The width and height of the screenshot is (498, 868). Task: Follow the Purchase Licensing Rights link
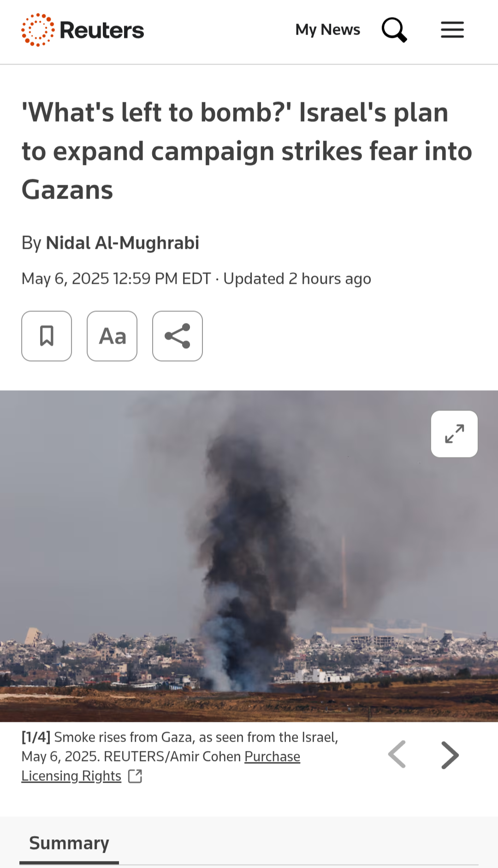(x=161, y=766)
